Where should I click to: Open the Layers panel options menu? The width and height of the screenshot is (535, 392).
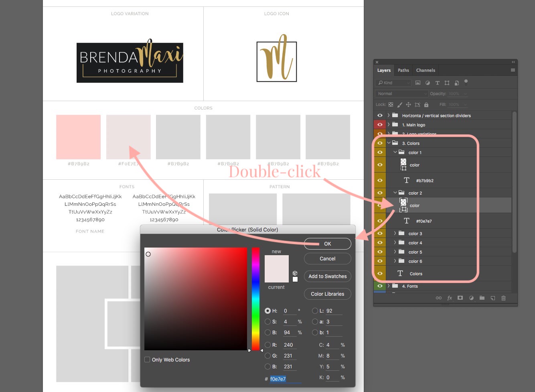[x=513, y=70]
